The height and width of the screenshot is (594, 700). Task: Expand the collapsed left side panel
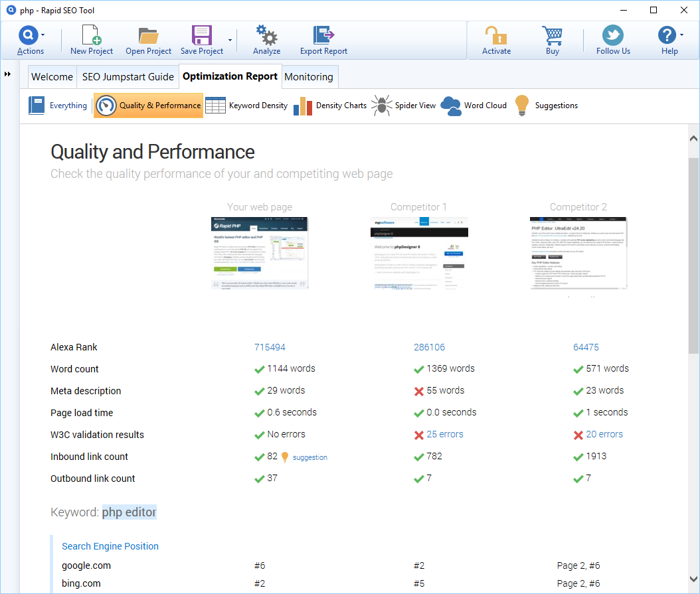(x=7, y=74)
